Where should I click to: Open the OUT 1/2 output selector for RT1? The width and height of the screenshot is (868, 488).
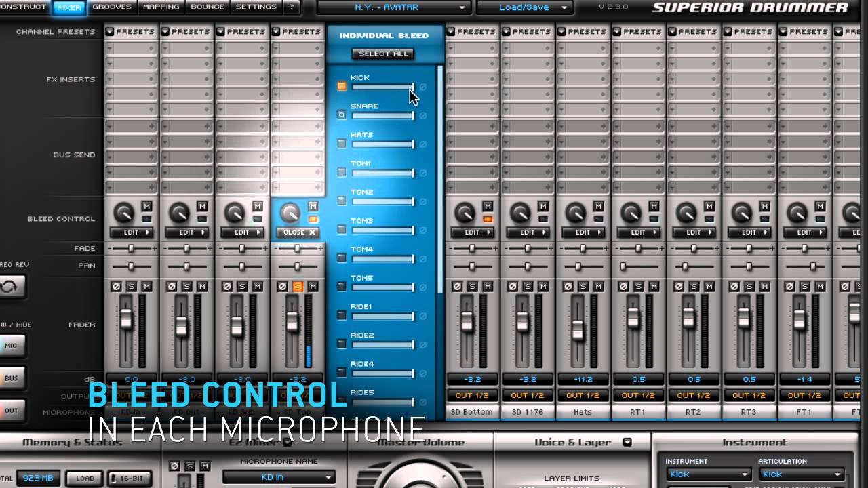click(x=639, y=395)
